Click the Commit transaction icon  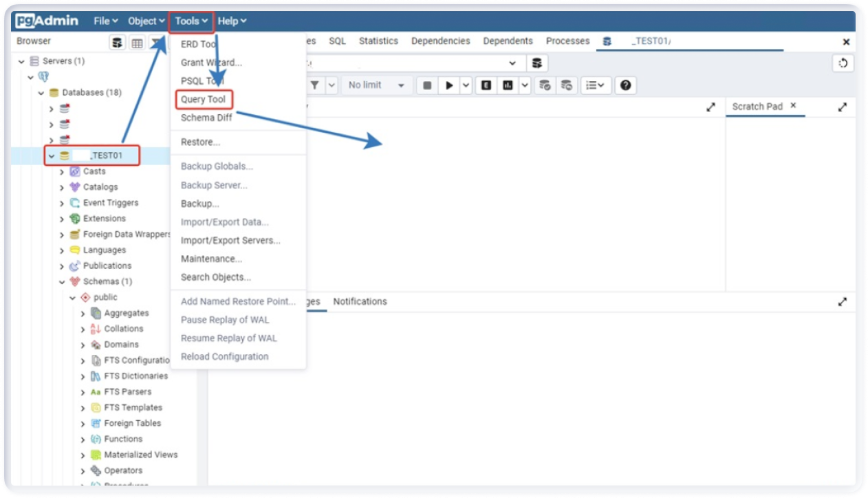pyautogui.click(x=545, y=85)
